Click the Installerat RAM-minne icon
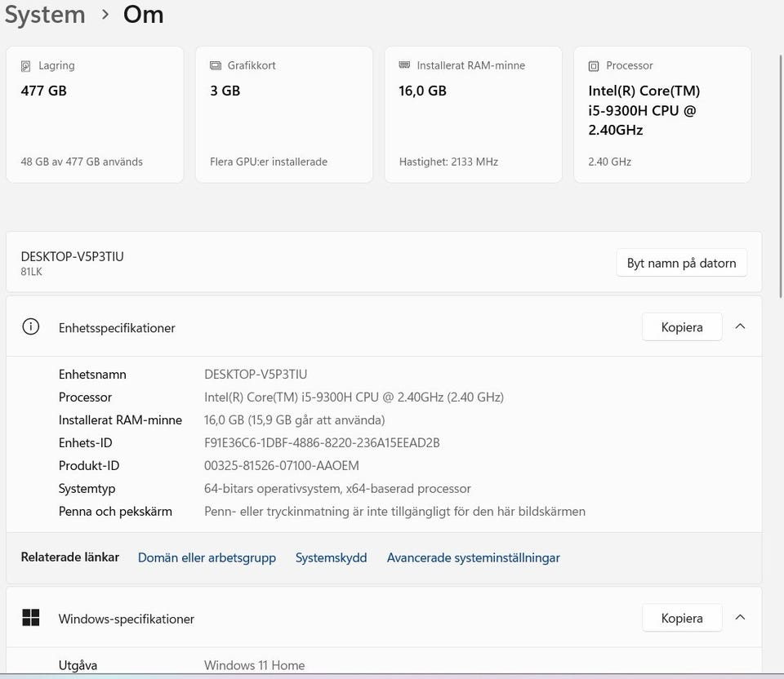 pos(405,65)
